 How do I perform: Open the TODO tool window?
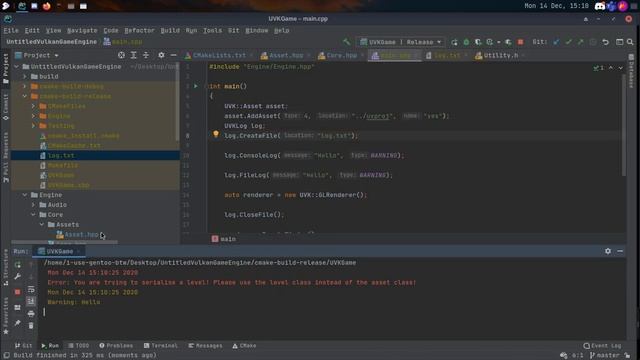tap(78, 346)
